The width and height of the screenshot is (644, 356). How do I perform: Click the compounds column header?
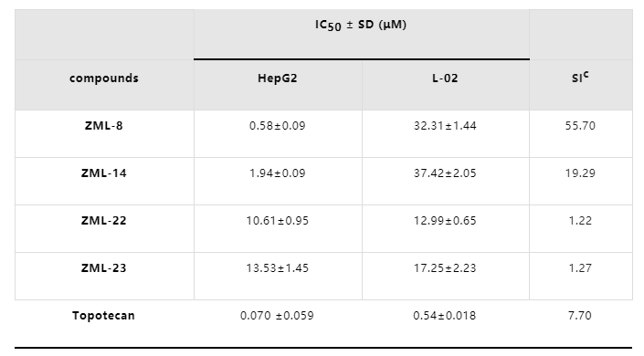[104, 78]
